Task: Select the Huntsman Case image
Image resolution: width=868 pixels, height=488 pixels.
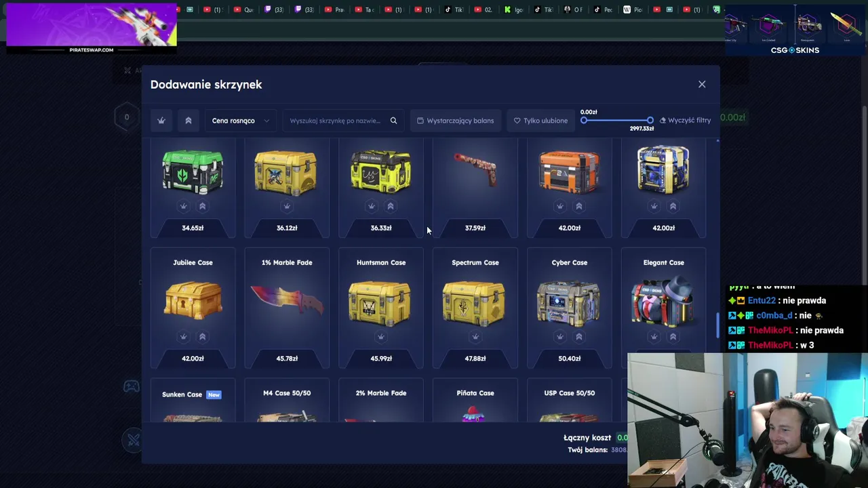Action: tap(380, 303)
